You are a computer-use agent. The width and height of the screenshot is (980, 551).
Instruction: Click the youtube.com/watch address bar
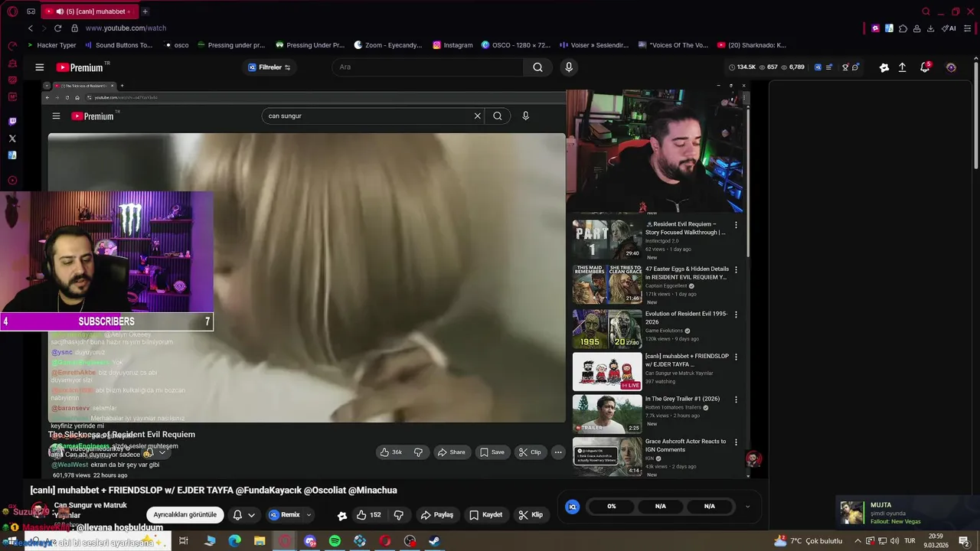click(126, 28)
